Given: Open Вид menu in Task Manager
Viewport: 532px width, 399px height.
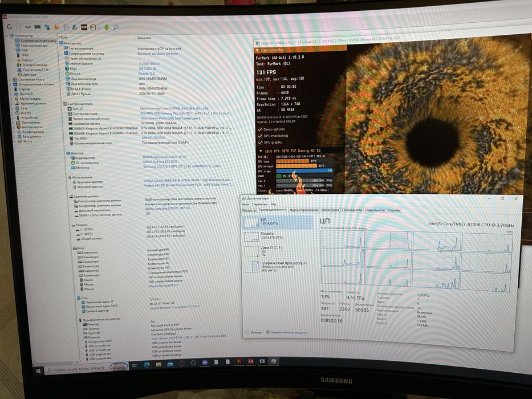Looking at the screenshot, I should point(273,204).
